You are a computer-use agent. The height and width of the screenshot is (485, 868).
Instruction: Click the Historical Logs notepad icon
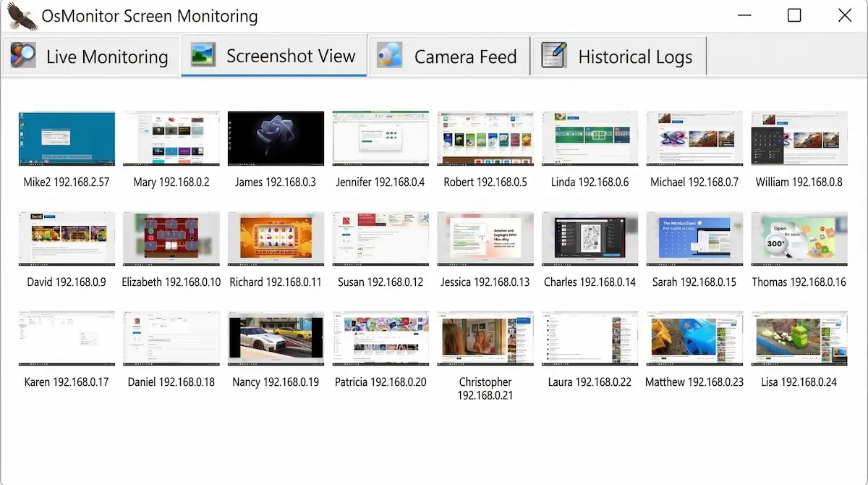pos(554,56)
